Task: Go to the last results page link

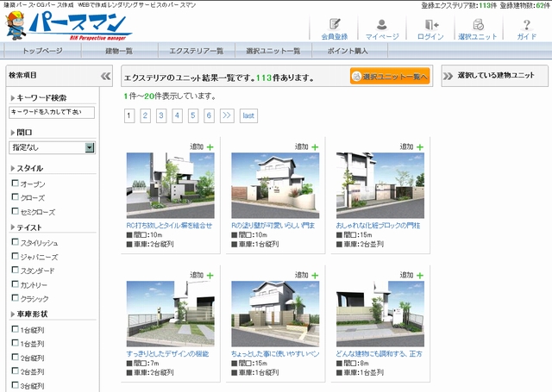Action: pyautogui.click(x=248, y=115)
